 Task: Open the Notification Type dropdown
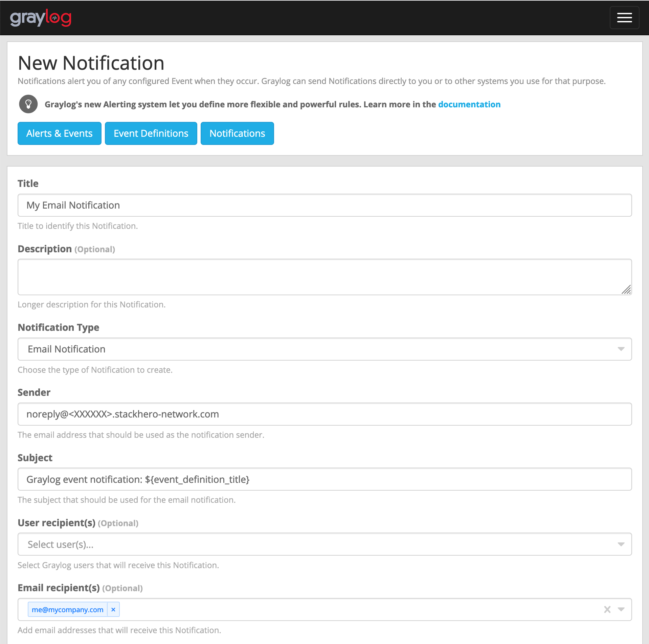tap(621, 349)
